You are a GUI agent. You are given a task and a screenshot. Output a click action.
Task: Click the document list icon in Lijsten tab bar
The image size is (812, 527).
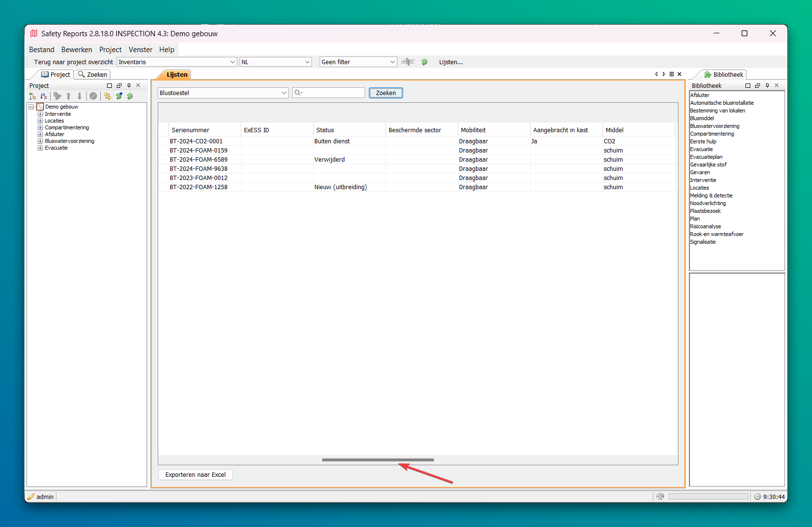point(672,74)
